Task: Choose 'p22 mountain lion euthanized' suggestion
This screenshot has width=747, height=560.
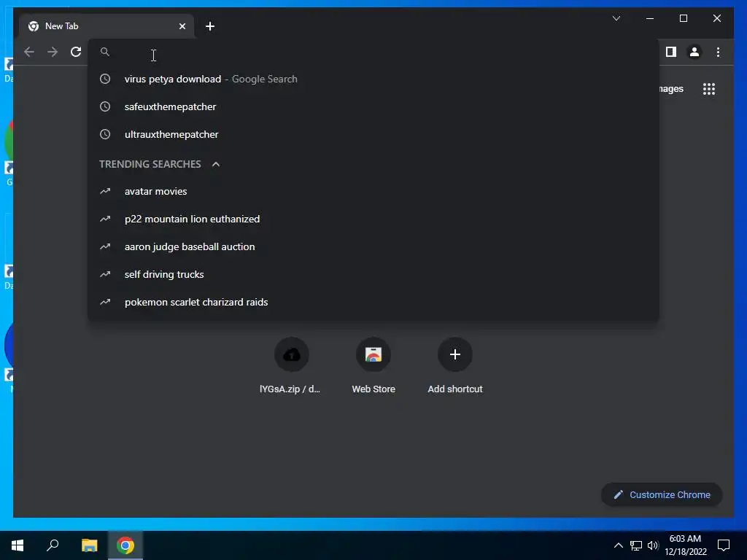Action: [373, 219]
